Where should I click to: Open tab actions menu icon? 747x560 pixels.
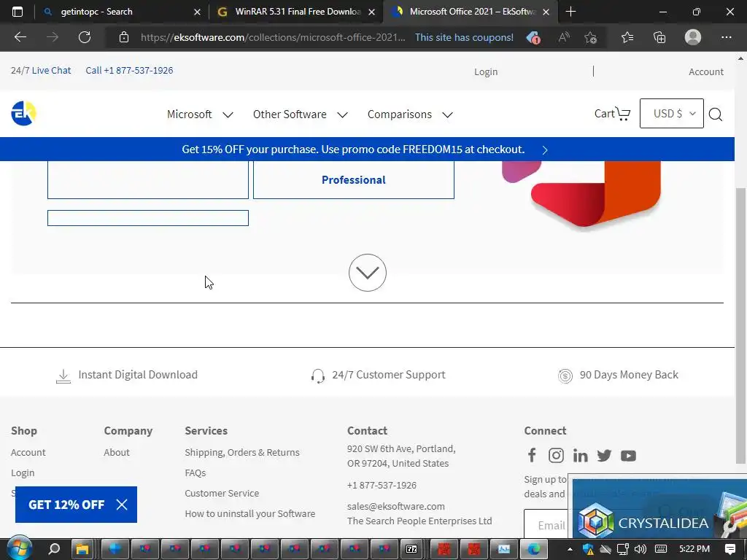coord(18,12)
